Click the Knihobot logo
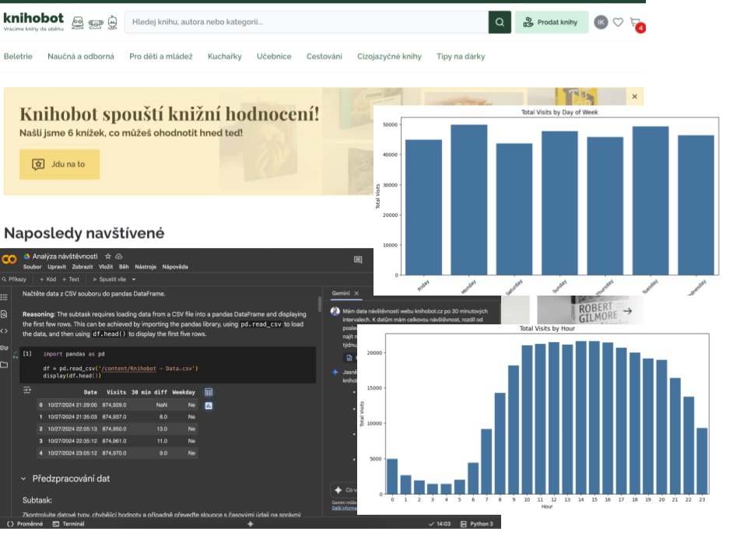 (x=33, y=22)
